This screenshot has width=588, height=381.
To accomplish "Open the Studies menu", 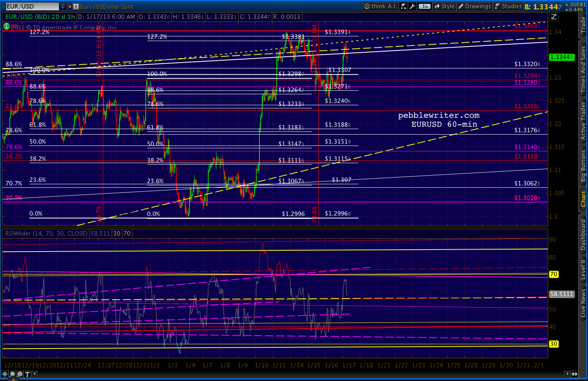I will coord(508,6).
